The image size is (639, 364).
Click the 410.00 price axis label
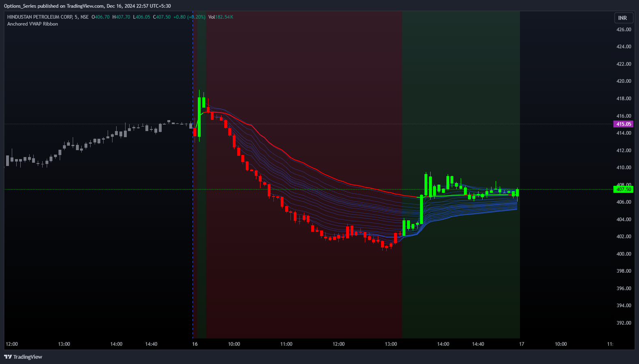[624, 168]
